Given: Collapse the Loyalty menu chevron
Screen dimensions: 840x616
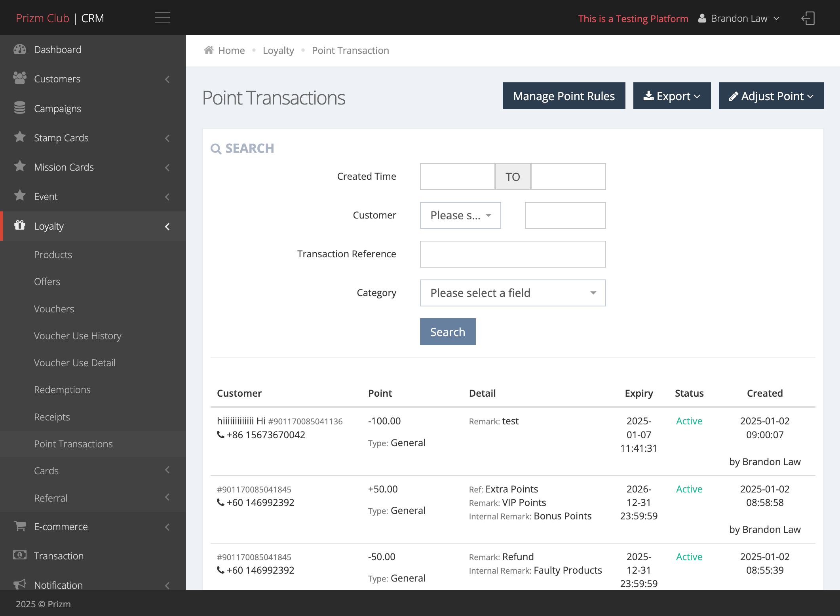Looking at the screenshot, I should click(167, 226).
